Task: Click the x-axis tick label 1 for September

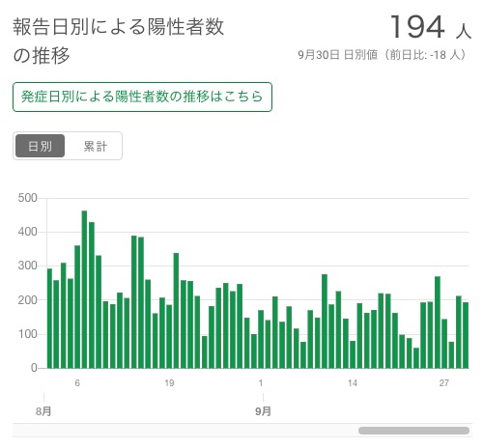Action: pos(261,383)
